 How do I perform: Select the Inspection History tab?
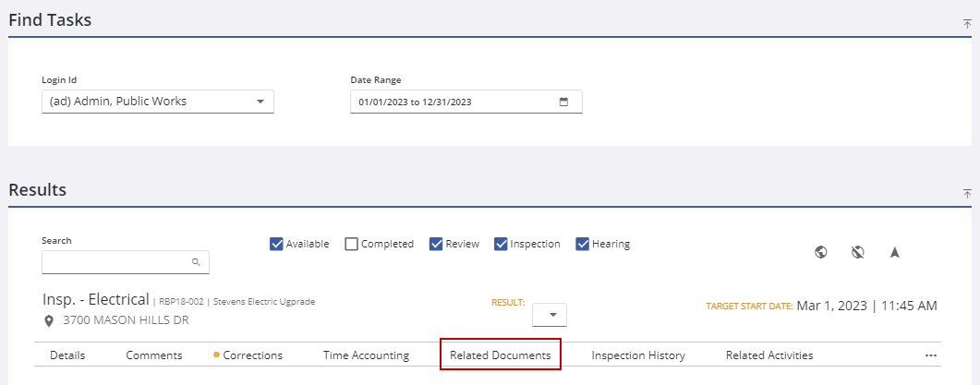tap(638, 355)
